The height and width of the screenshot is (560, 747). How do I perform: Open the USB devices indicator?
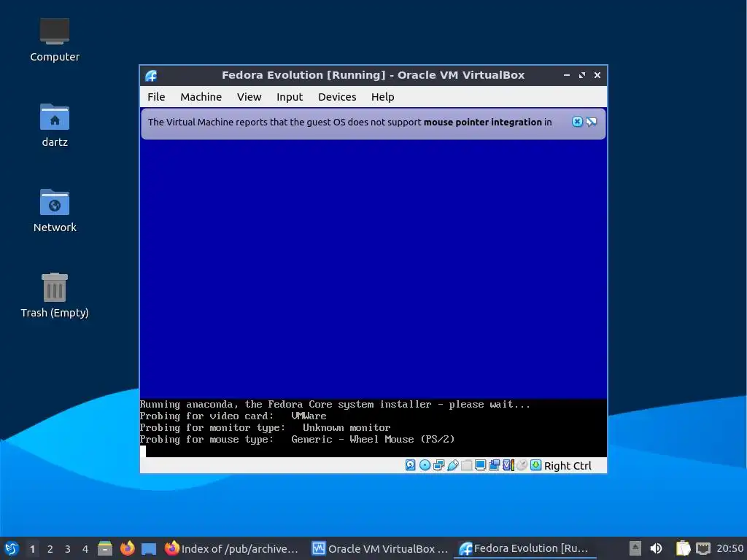pyautogui.click(x=452, y=465)
